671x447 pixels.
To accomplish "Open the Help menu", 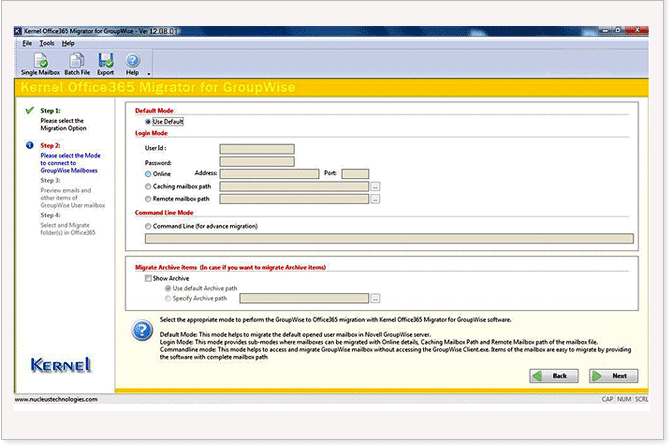I will 68,43.
